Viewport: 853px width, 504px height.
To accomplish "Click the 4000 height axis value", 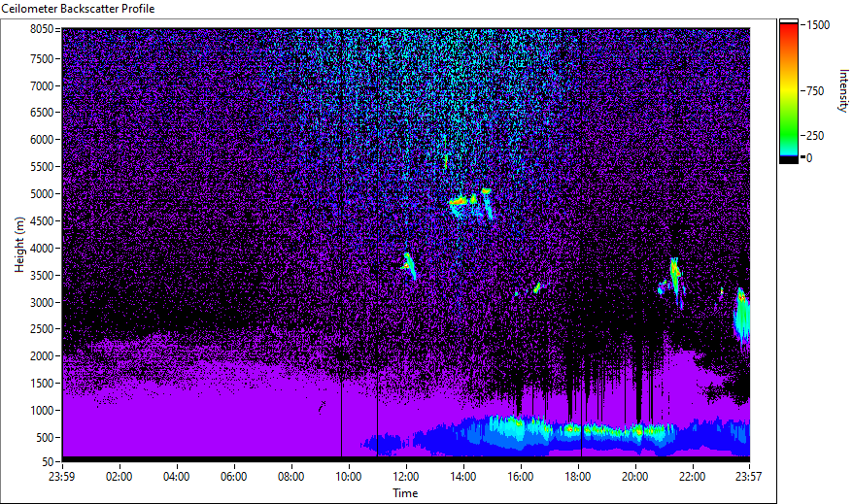I will [42, 249].
